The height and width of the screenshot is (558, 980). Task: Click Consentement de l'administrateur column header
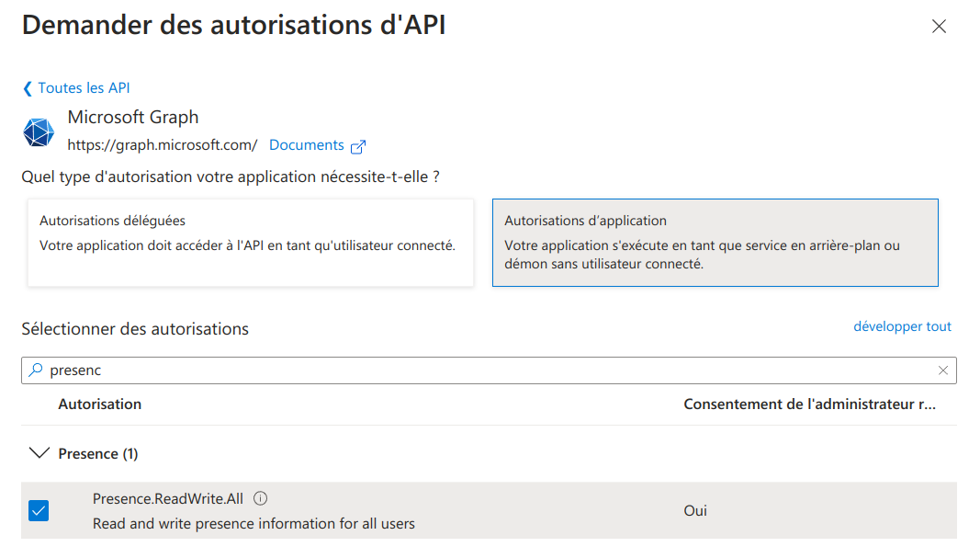pos(809,404)
